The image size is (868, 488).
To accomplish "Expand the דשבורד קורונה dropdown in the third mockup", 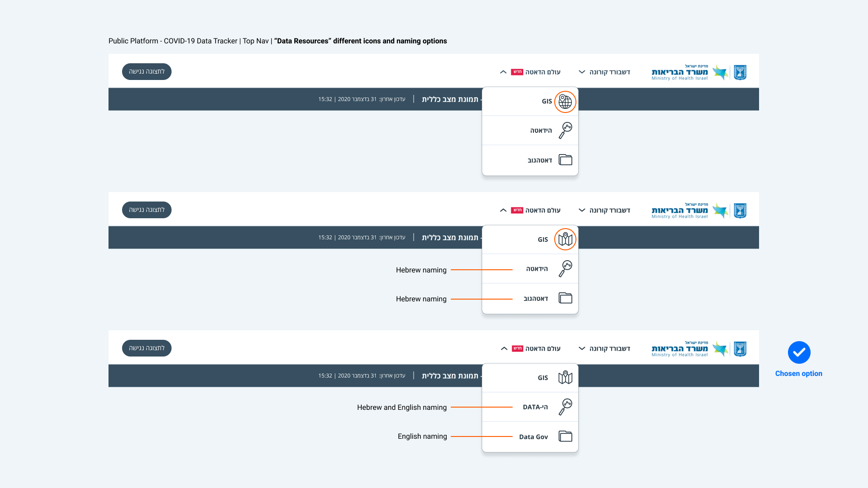I will click(582, 349).
